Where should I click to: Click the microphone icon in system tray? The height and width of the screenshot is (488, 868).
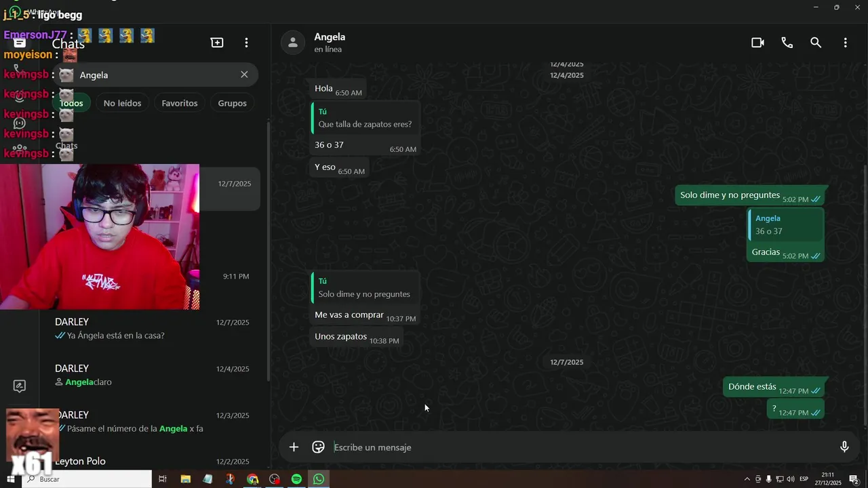[769, 479]
